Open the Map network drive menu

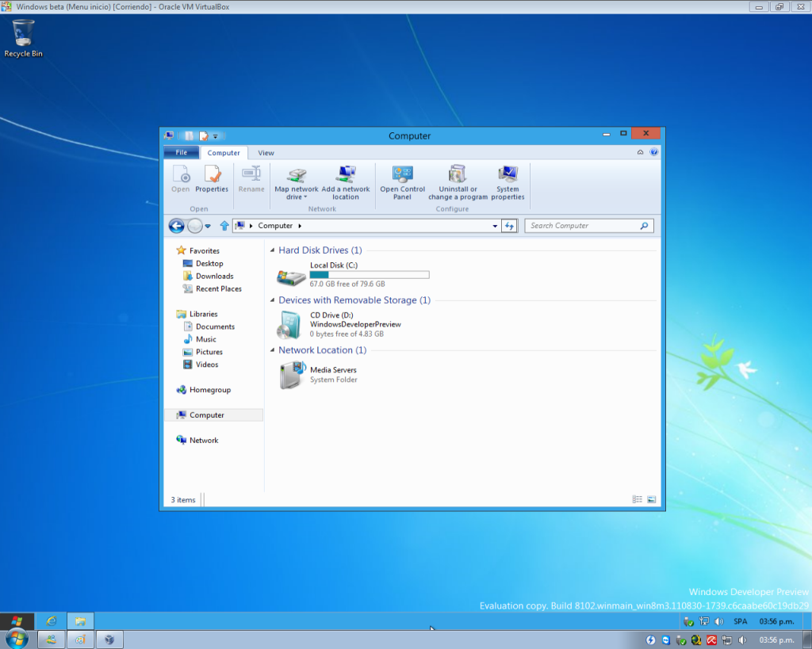(x=297, y=183)
